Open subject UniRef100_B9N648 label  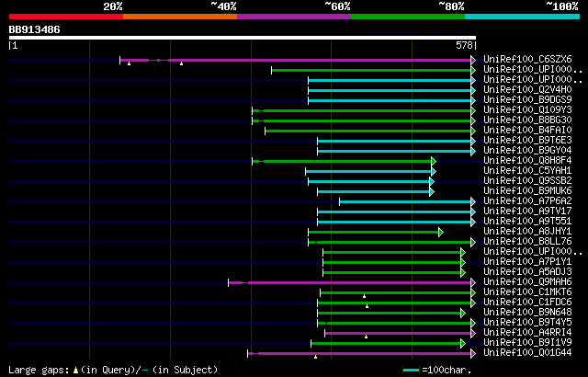point(527,313)
